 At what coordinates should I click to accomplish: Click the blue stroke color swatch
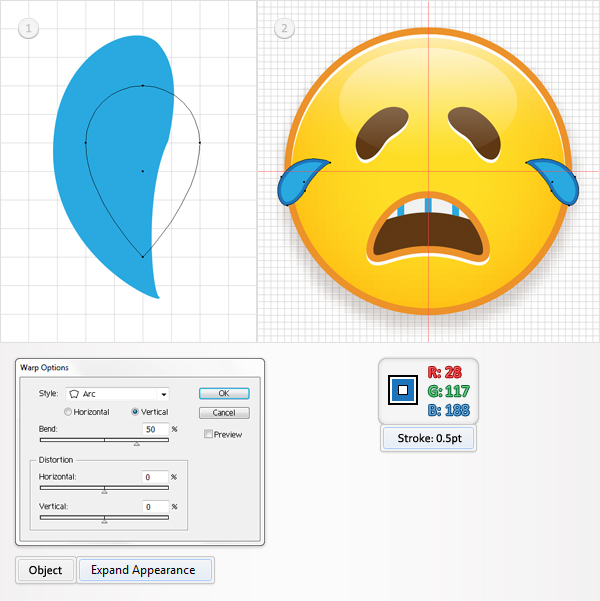[403, 390]
